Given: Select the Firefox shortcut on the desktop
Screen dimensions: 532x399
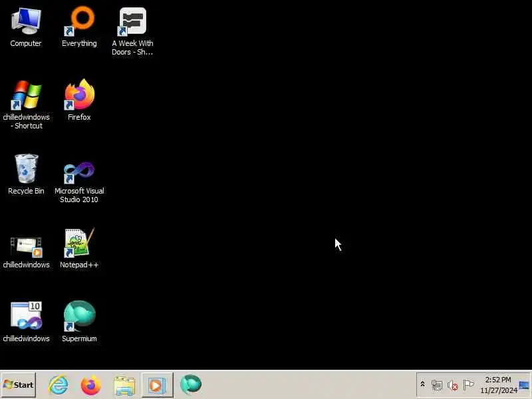Looking at the screenshot, I should click(79, 100).
